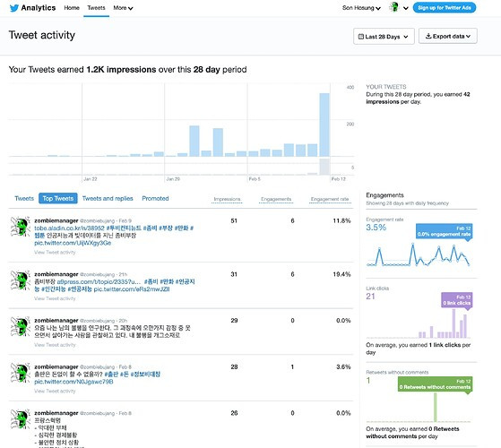Screen dimensions: 501x448
Task: Open the More dropdown menu
Action: click(x=123, y=8)
